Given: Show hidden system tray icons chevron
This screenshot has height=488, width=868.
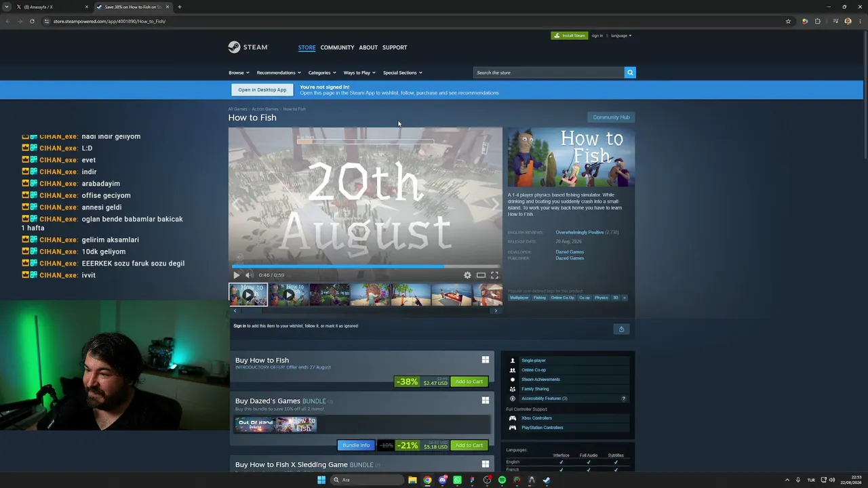Looking at the screenshot, I should (787, 480).
